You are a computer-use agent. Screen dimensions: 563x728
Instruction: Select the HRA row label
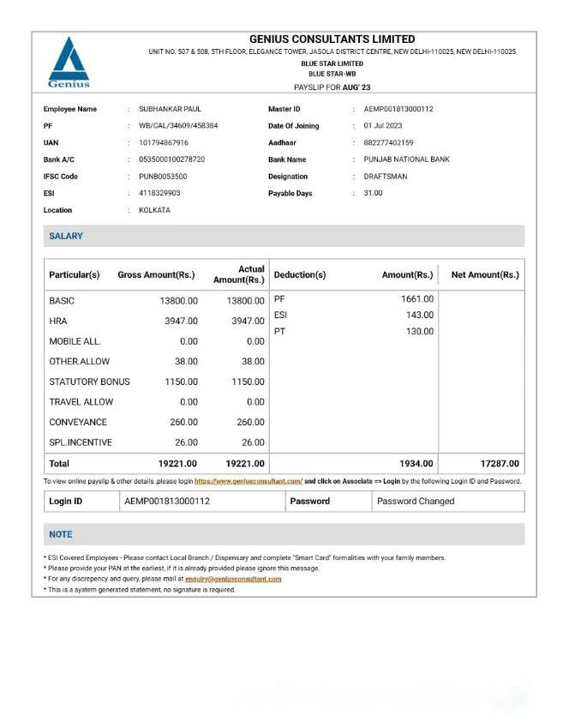click(58, 321)
